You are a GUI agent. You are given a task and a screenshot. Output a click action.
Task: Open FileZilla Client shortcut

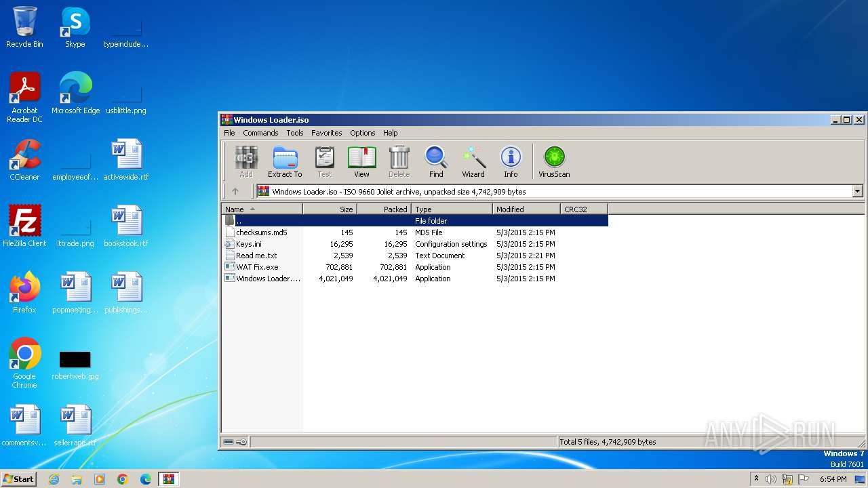24,226
